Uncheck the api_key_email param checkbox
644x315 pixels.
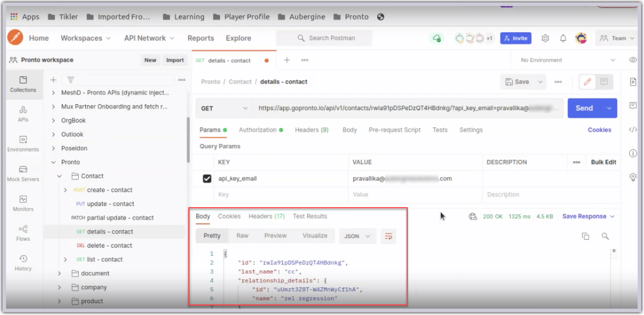pos(207,179)
